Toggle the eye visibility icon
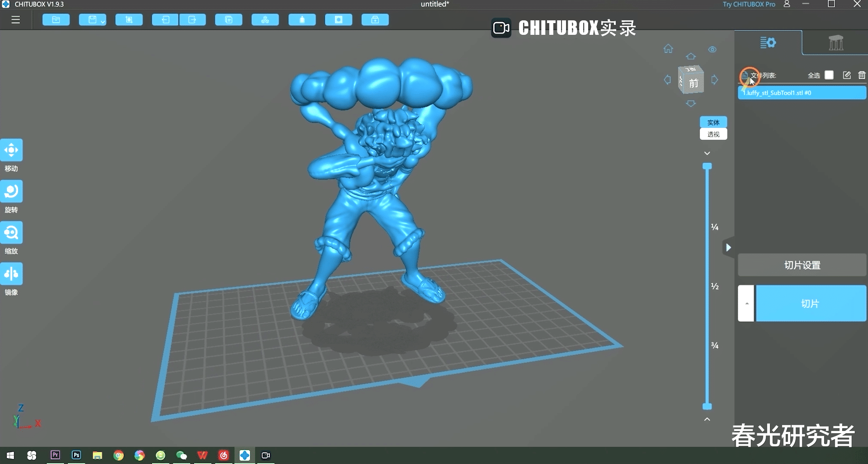The width and height of the screenshot is (868, 464). pos(712,49)
